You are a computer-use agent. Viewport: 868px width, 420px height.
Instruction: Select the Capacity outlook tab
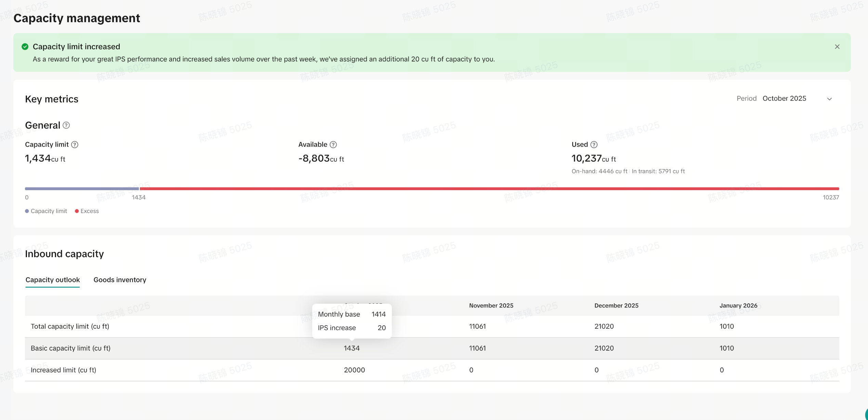coord(53,280)
